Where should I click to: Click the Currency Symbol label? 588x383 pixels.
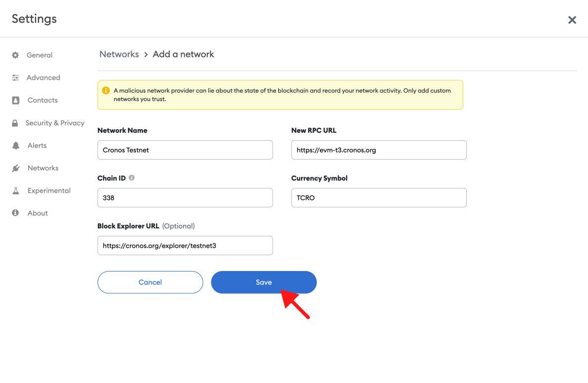(320, 178)
